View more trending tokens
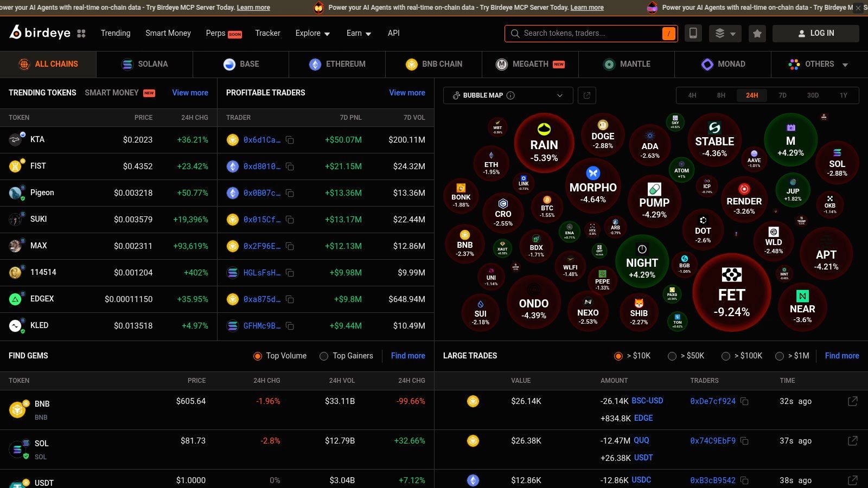Screen dimensions: 868x488 tap(190, 93)
